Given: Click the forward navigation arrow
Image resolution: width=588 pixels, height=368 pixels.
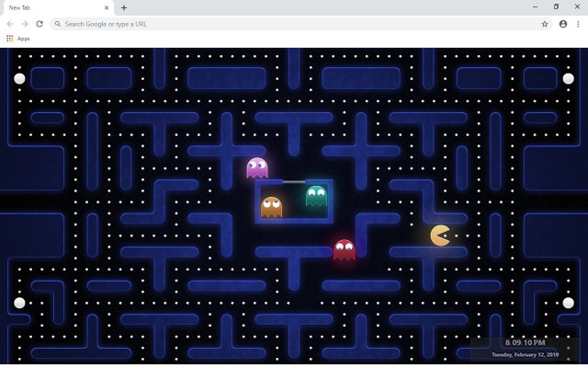Looking at the screenshot, I should click(x=25, y=24).
